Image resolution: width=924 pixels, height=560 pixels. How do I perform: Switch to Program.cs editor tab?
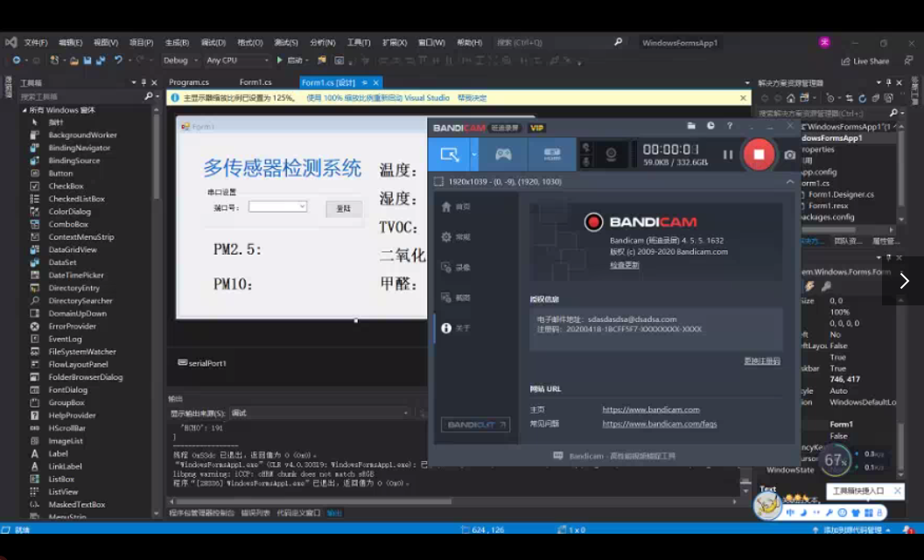(x=189, y=82)
